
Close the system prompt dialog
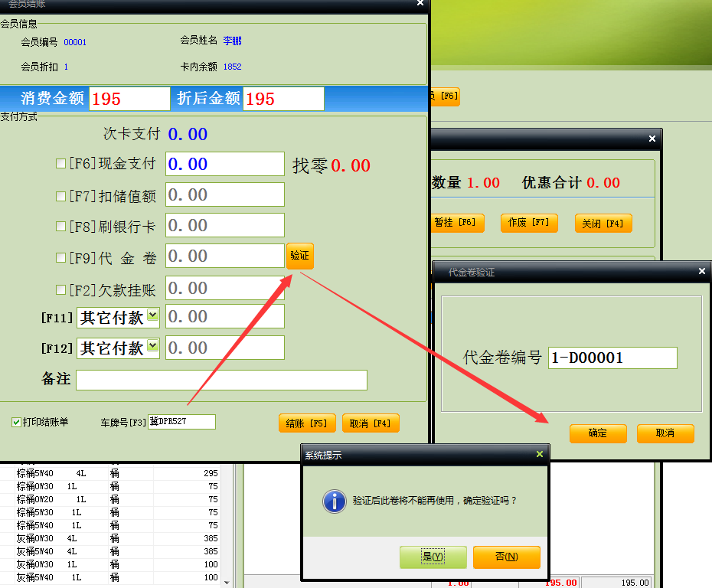click(540, 454)
